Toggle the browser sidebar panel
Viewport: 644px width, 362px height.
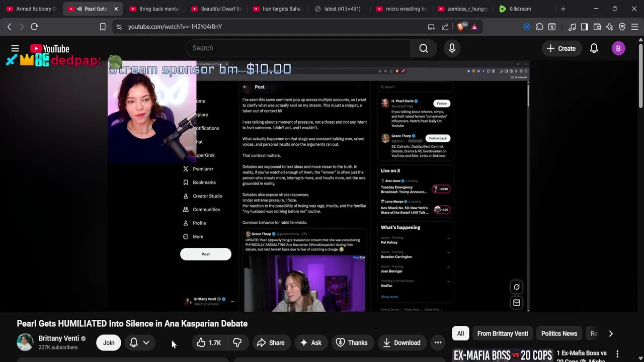(584, 27)
